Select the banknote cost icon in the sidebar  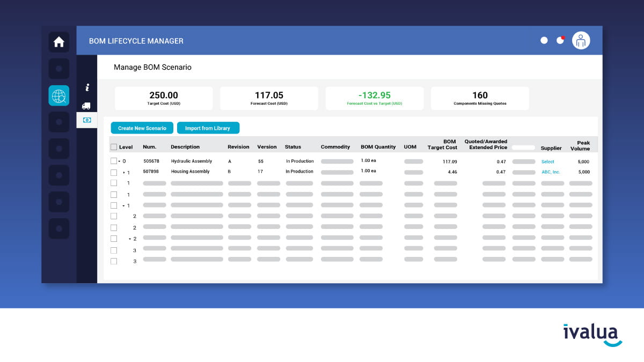pos(86,120)
